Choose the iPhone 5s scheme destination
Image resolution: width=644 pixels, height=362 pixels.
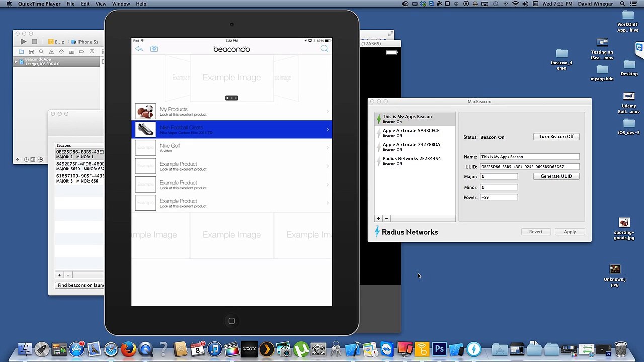[85, 42]
